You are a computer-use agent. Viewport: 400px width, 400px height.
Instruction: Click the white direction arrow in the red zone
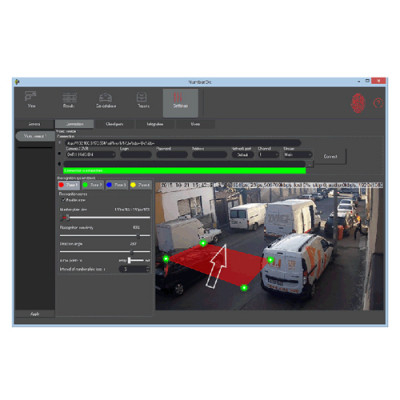pos(217,266)
